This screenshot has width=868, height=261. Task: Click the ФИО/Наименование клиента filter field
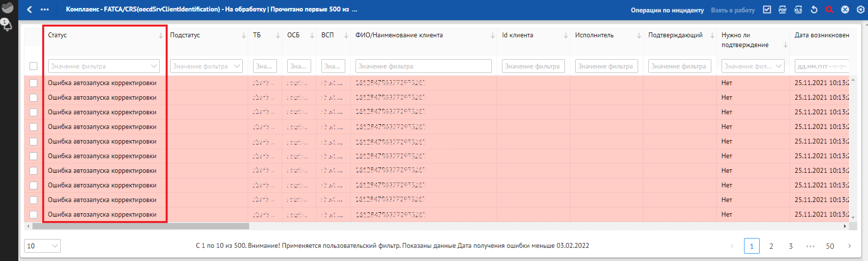[x=423, y=66]
